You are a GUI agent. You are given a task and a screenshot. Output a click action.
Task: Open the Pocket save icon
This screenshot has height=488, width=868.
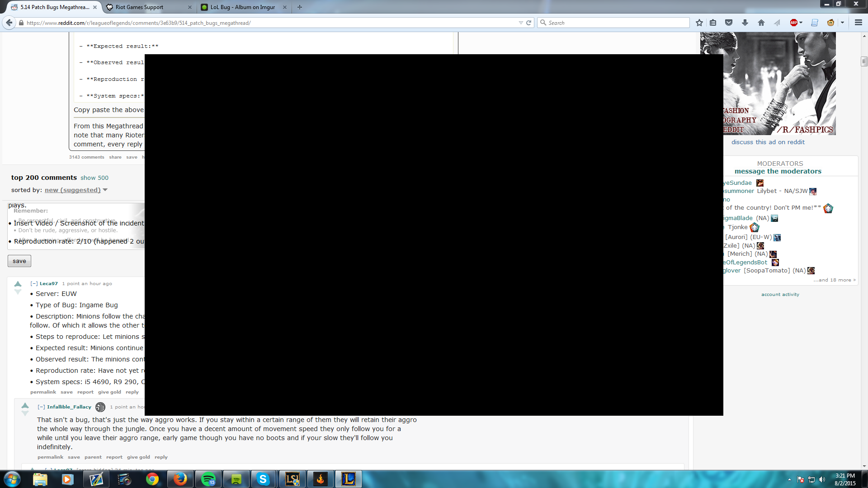[729, 23]
